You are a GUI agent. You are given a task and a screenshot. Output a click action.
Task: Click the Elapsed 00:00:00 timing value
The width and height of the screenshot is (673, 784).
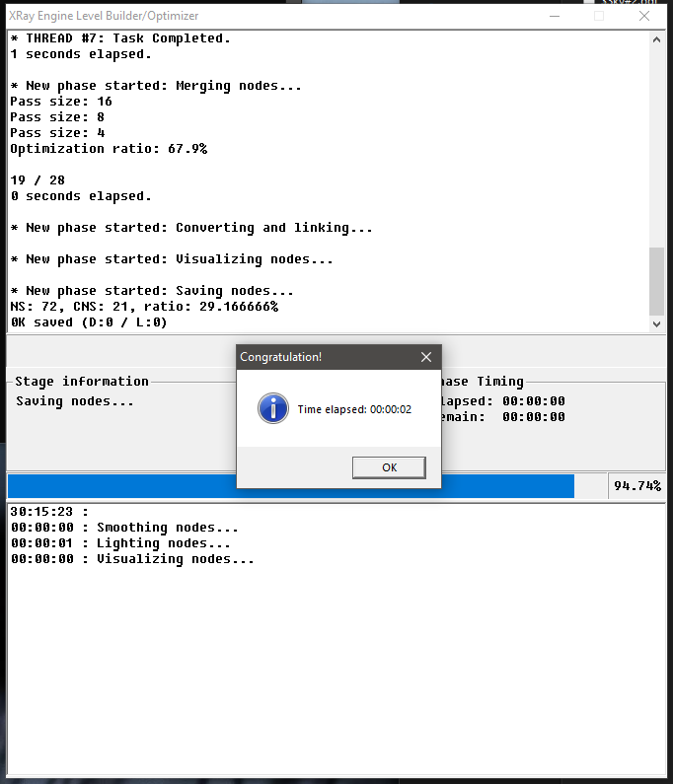[x=534, y=401]
